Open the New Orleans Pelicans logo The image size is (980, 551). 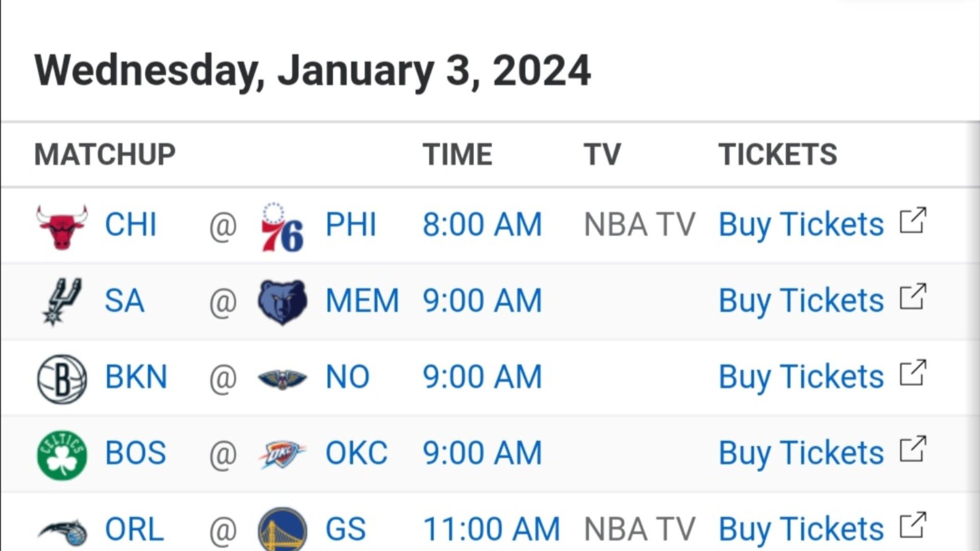tap(283, 379)
